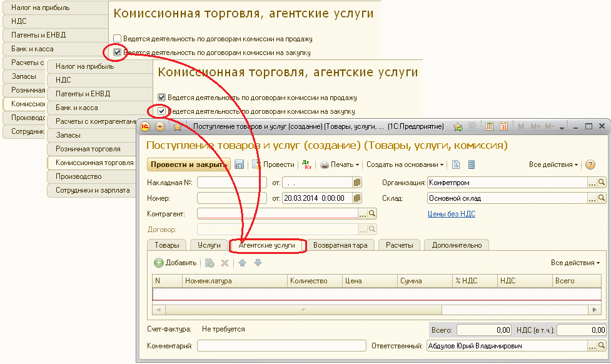Enable commission sales agreements checkbox

tap(117, 38)
